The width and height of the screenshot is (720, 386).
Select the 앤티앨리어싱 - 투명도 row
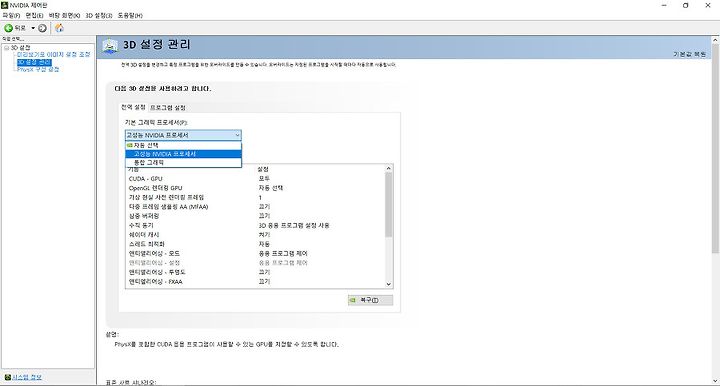[255, 273]
